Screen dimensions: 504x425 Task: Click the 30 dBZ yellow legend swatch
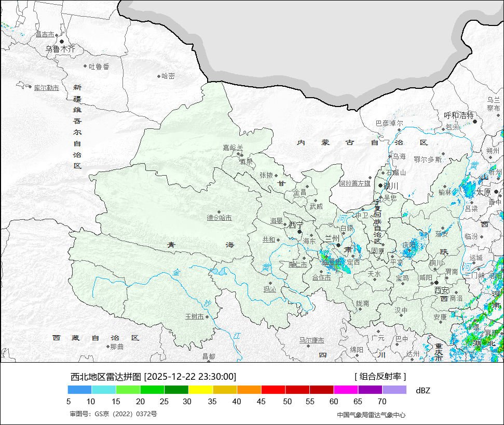(x=200, y=390)
